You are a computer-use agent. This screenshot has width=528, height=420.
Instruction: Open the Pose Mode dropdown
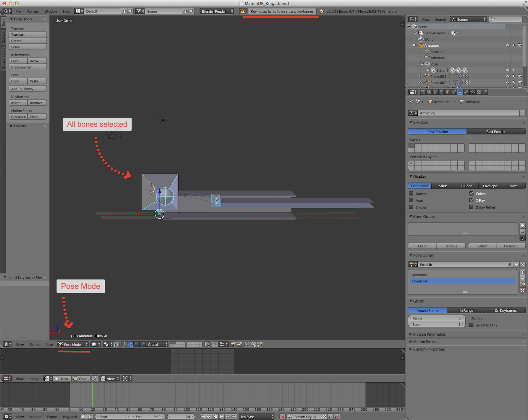click(72, 344)
